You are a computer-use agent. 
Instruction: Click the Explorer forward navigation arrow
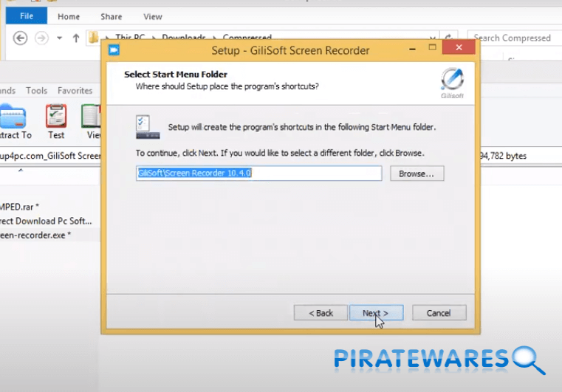pyautogui.click(x=42, y=38)
